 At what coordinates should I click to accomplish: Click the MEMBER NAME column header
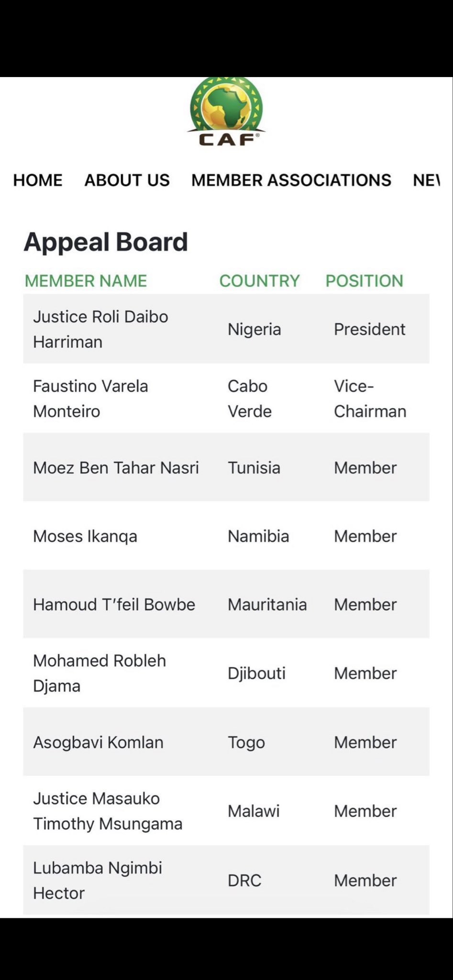tap(86, 281)
